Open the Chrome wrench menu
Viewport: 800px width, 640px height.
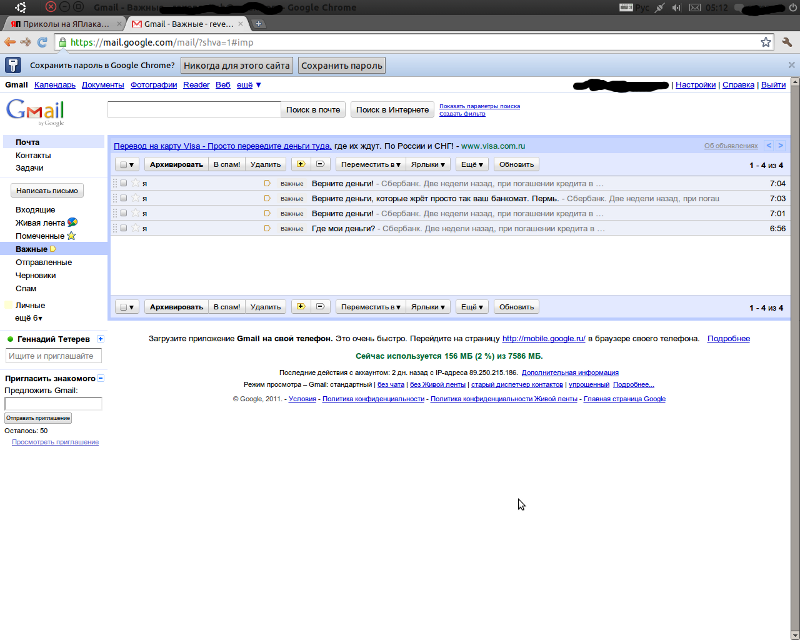[x=786, y=42]
